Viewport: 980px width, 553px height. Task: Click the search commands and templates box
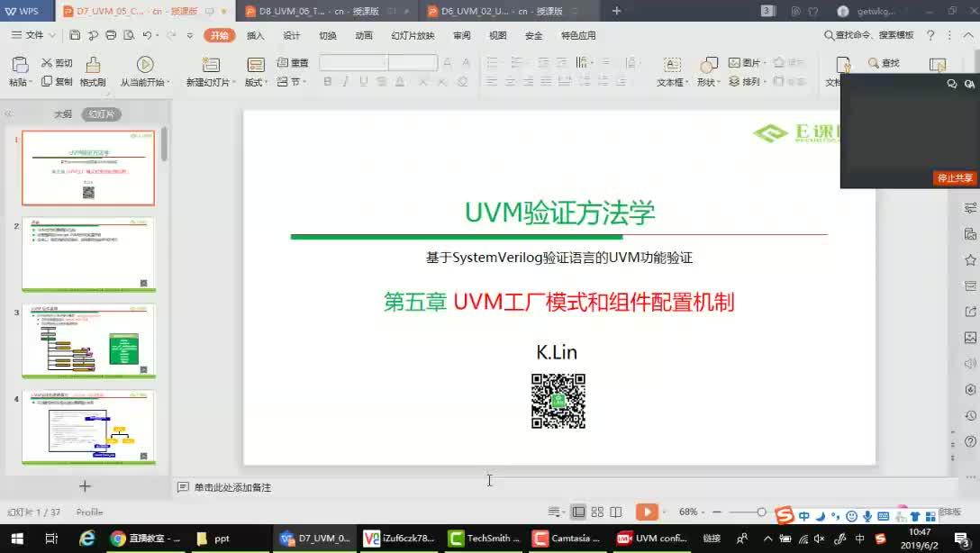click(x=868, y=35)
